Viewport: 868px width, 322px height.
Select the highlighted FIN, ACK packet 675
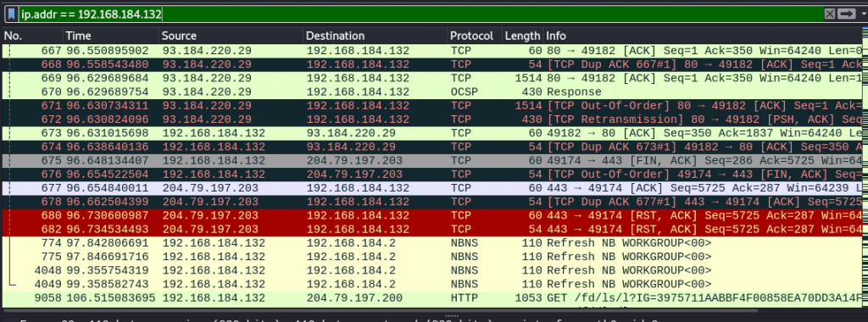[431, 161]
